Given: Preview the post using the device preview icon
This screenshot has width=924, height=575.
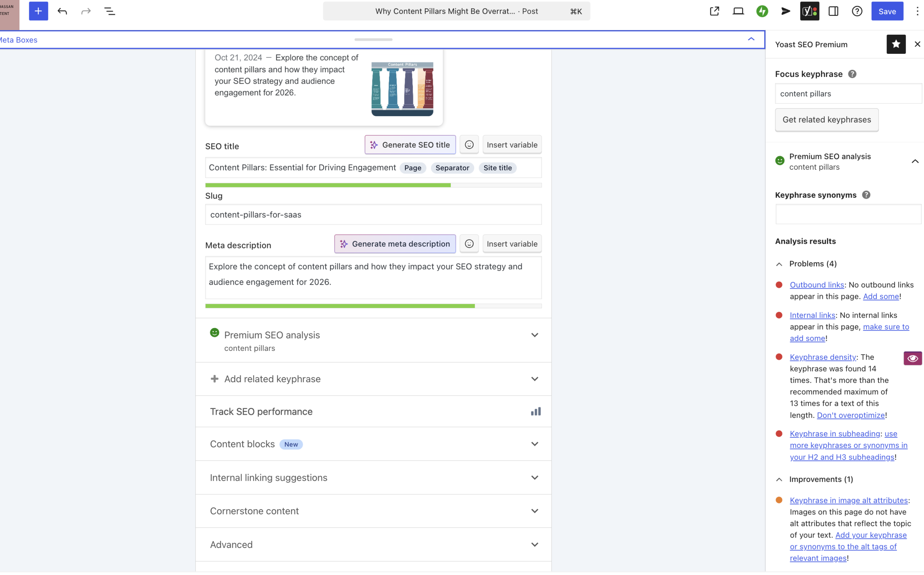Looking at the screenshot, I should 738,11.
